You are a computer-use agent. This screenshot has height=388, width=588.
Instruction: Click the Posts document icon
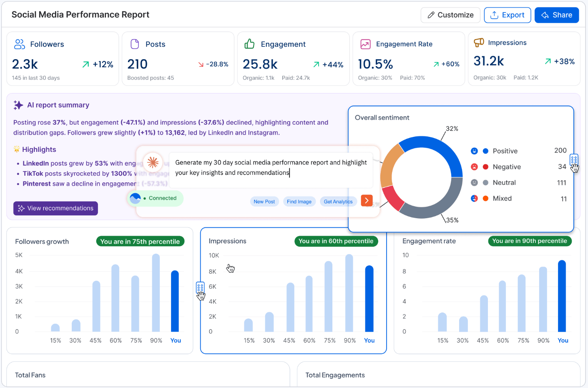(x=135, y=44)
